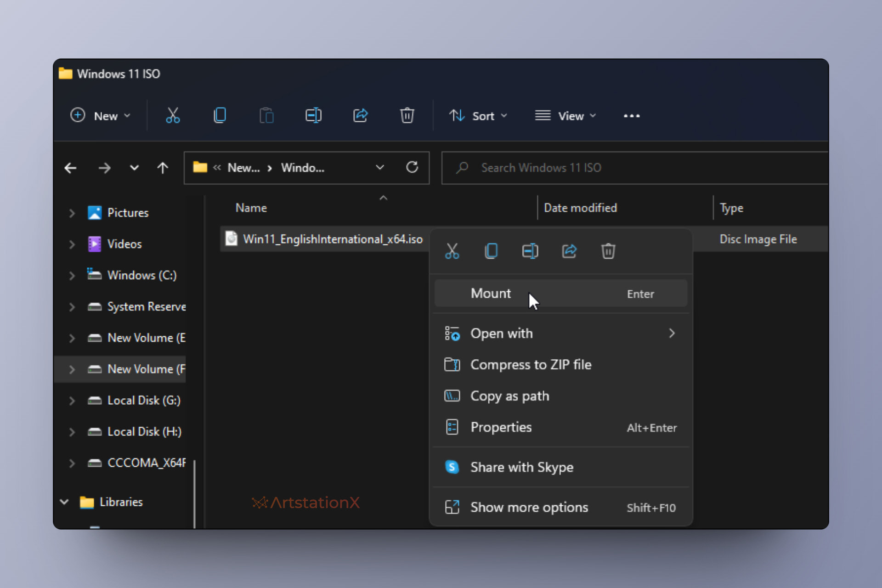Select Copy as path

tap(561, 396)
